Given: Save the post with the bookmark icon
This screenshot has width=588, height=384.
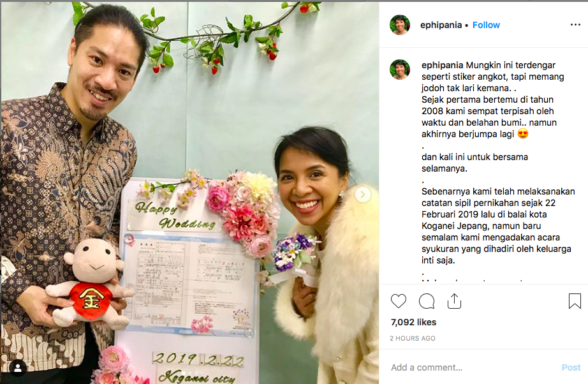Looking at the screenshot, I should coord(575,301).
